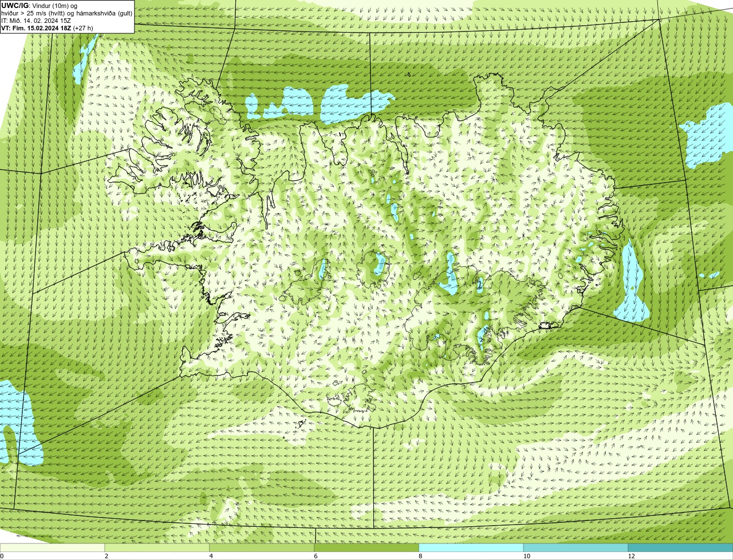This screenshot has width=733, height=560.
Task: Click the turquoise 10–12 legend segment
Action: click(x=576, y=547)
